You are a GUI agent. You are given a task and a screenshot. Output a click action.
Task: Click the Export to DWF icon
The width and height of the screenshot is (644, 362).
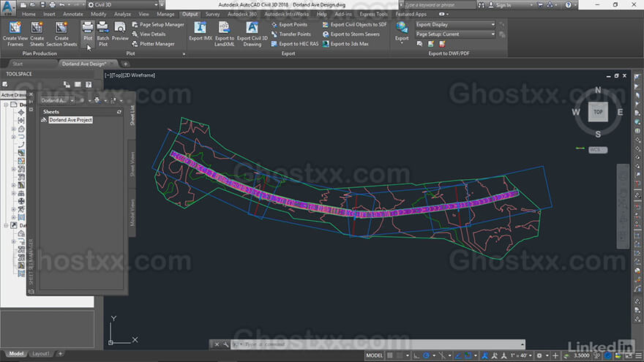[x=431, y=43]
